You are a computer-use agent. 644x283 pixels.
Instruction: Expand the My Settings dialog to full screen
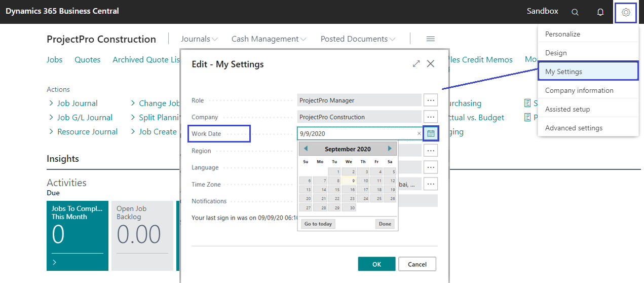[416, 64]
